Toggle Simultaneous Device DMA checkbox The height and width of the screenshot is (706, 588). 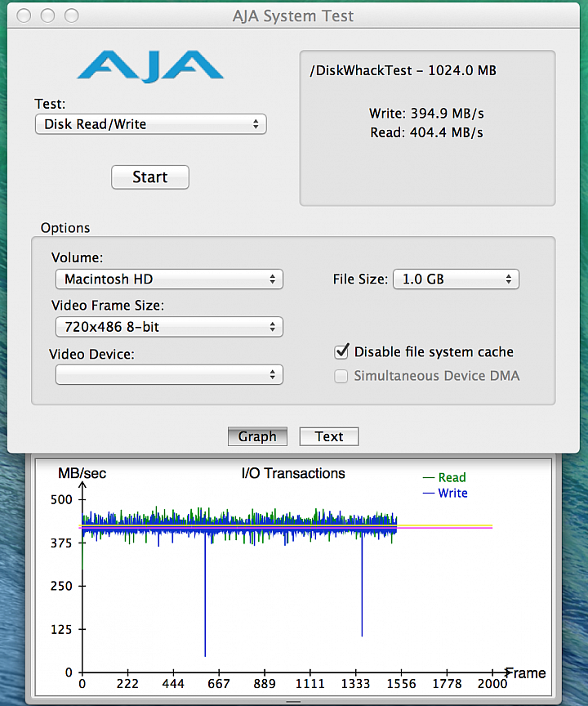(x=341, y=376)
